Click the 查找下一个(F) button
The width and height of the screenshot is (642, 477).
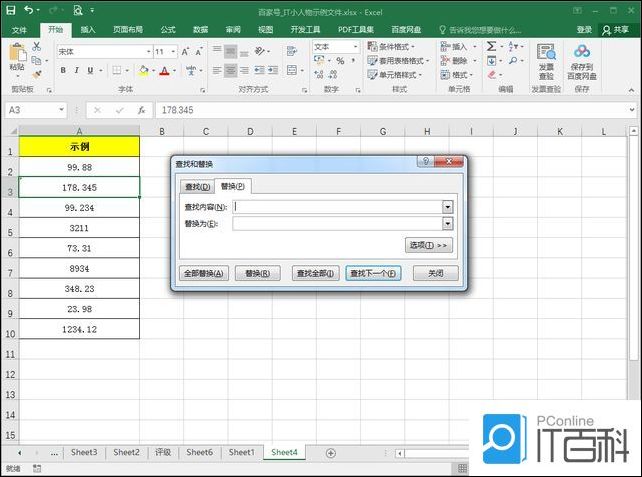pyautogui.click(x=373, y=273)
